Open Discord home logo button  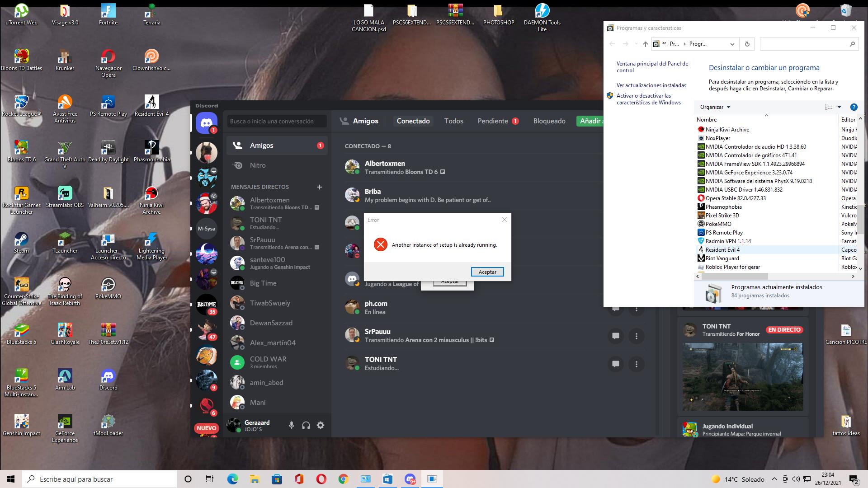click(207, 122)
